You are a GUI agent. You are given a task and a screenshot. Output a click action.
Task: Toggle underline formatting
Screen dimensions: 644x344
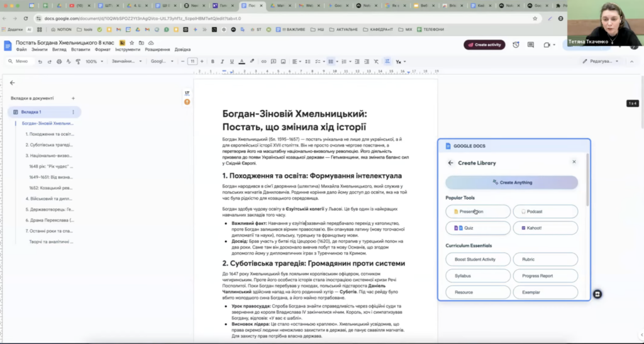(x=231, y=62)
